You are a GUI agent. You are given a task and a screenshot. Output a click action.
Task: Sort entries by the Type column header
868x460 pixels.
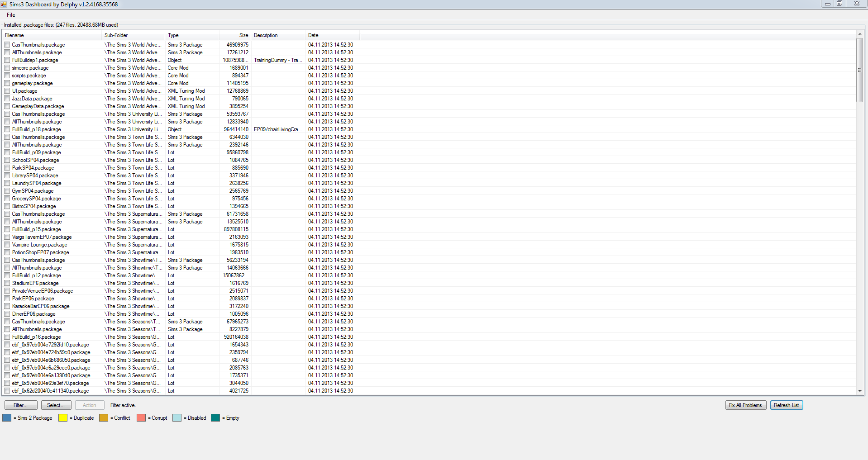(192, 35)
